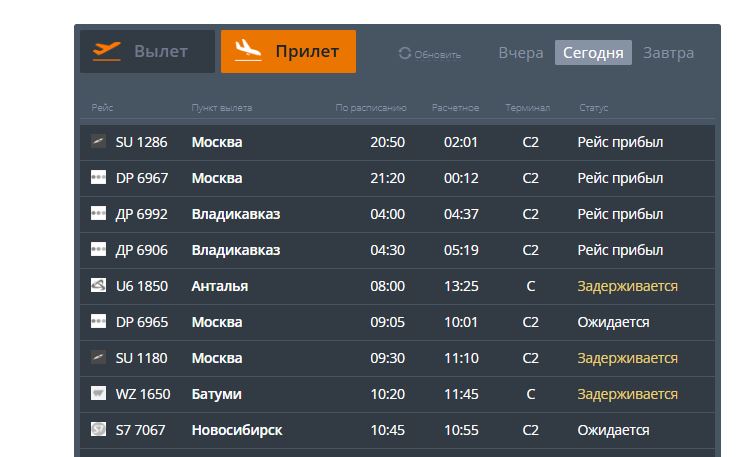Click the Обновить refresh icon
Viewport: 743px width, 457px height.
point(404,53)
